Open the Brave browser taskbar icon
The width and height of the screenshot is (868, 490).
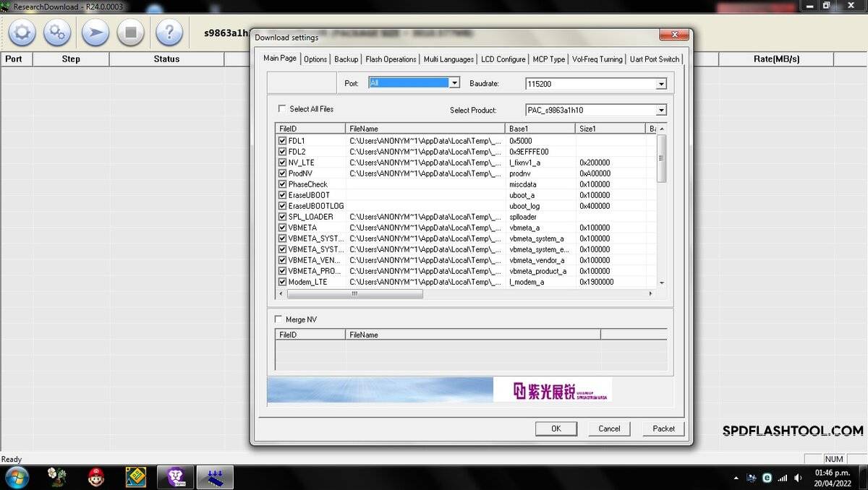(176, 477)
